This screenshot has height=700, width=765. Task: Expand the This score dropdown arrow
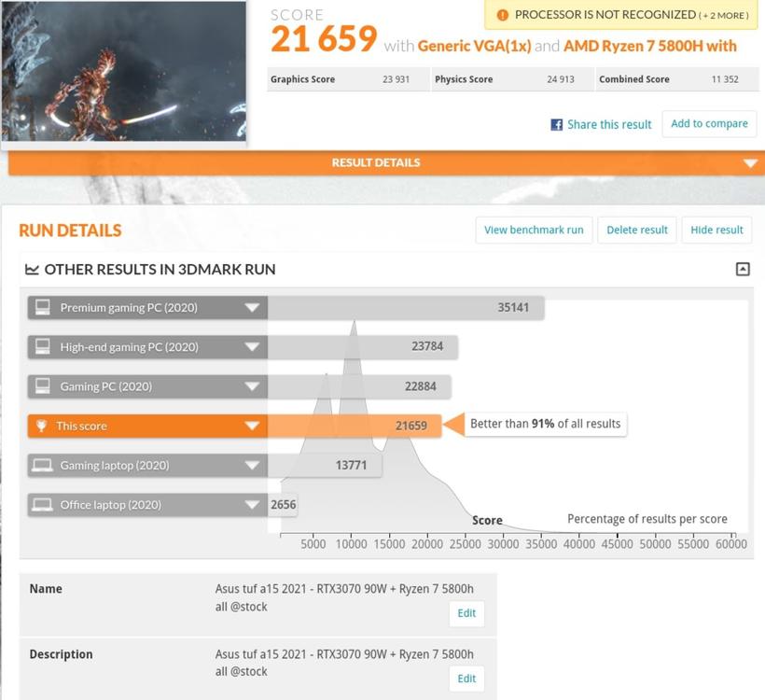pyautogui.click(x=252, y=427)
